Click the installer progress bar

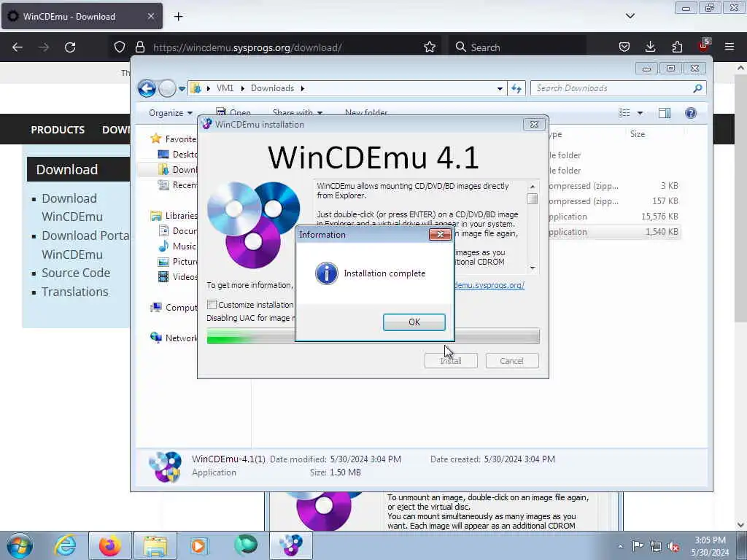[x=373, y=336]
